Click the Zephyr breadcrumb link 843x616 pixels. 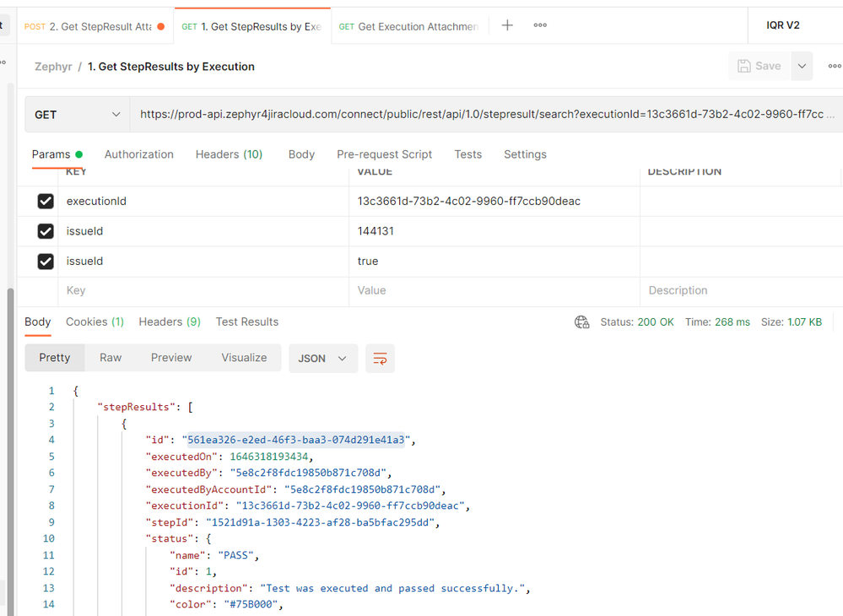53,67
